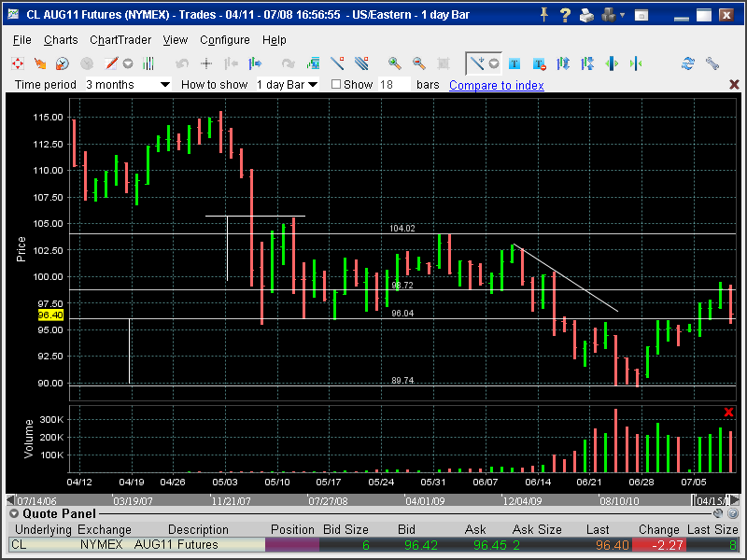Click the Bid value 96.42
747x560 pixels.
[x=421, y=545]
